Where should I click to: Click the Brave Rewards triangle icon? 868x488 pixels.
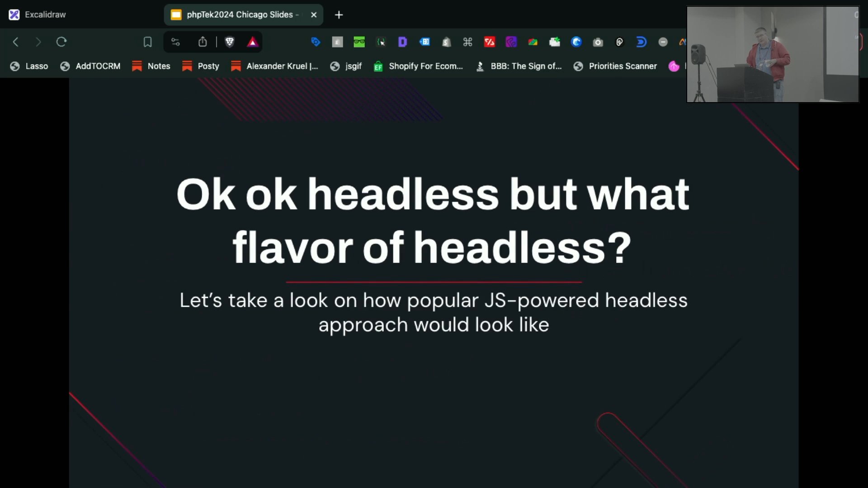point(252,42)
